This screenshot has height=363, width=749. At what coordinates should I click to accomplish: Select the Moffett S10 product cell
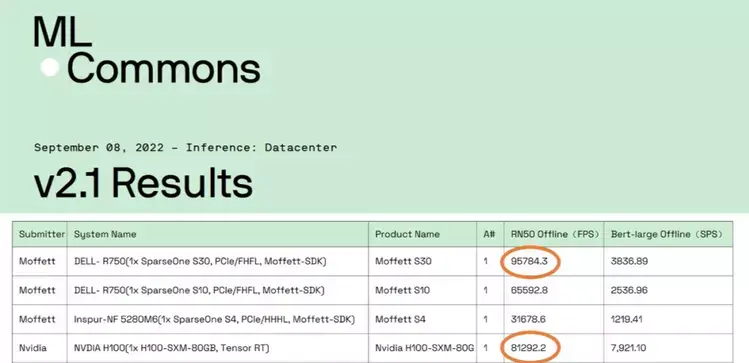(x=403, y=290)
